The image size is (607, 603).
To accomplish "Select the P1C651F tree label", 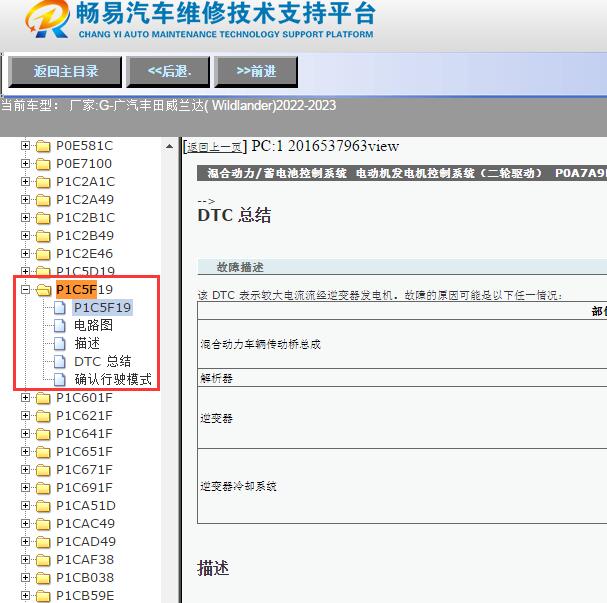I will tap(84, 452).
